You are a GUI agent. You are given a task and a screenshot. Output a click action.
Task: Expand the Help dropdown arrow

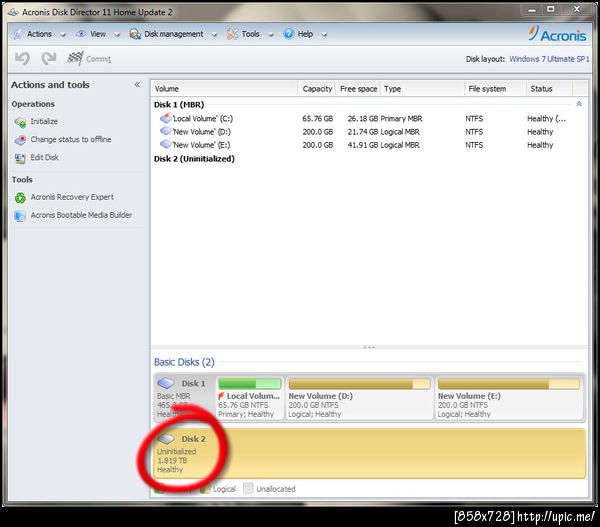pos(324,35)
